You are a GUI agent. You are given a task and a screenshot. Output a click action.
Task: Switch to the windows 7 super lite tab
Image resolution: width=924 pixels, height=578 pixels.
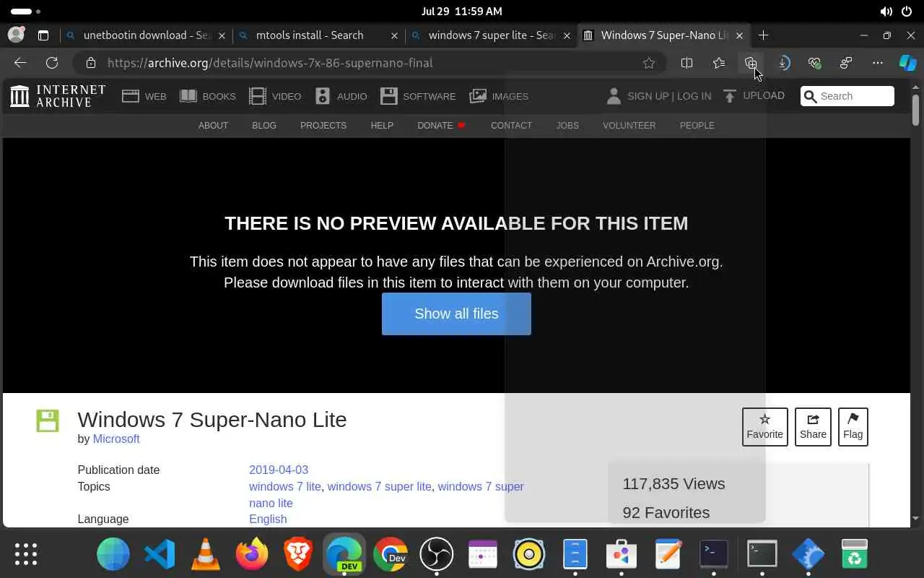491,35
